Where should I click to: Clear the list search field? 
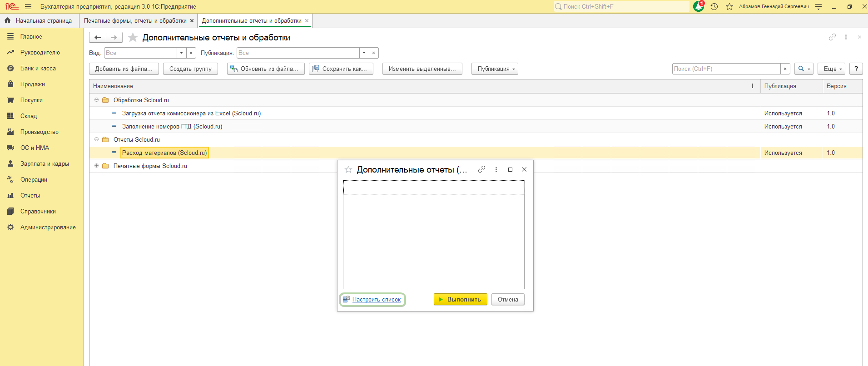(x=785, y=69)
